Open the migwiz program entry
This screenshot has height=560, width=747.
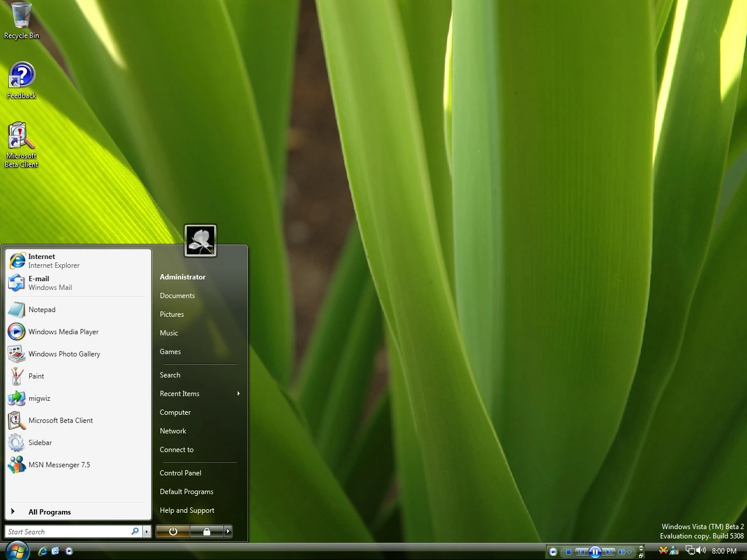pos(78,398)
